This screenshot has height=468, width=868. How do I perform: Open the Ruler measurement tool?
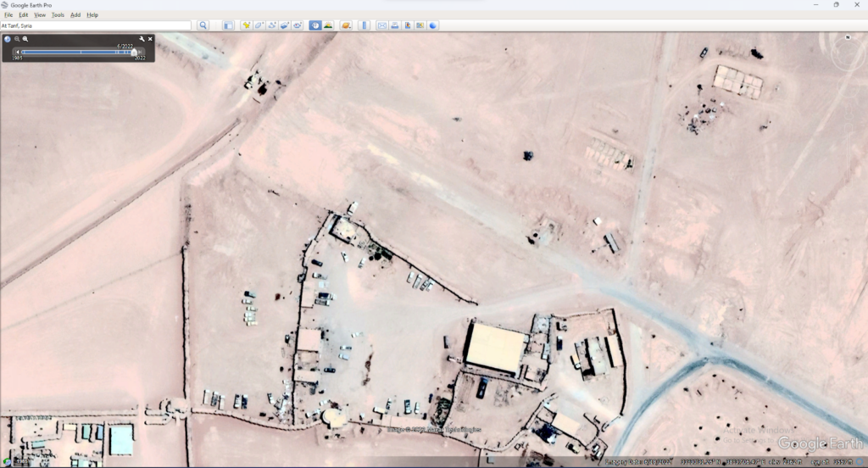pos(364,25)
